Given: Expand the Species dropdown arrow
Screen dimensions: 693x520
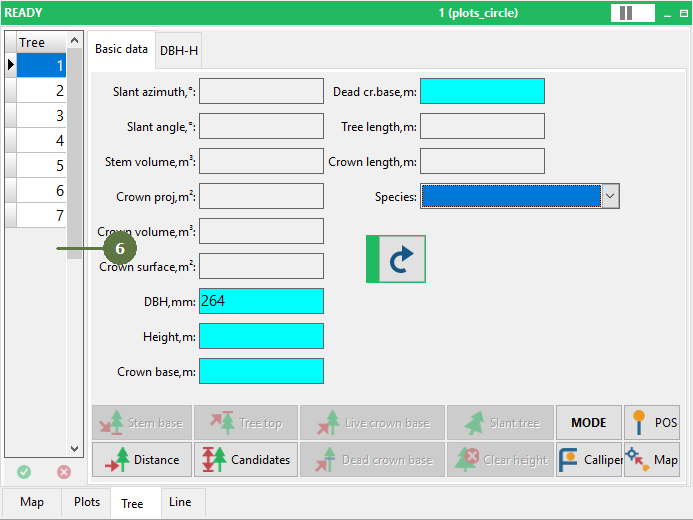Looking at the screenshot, I should pos(610,196).
